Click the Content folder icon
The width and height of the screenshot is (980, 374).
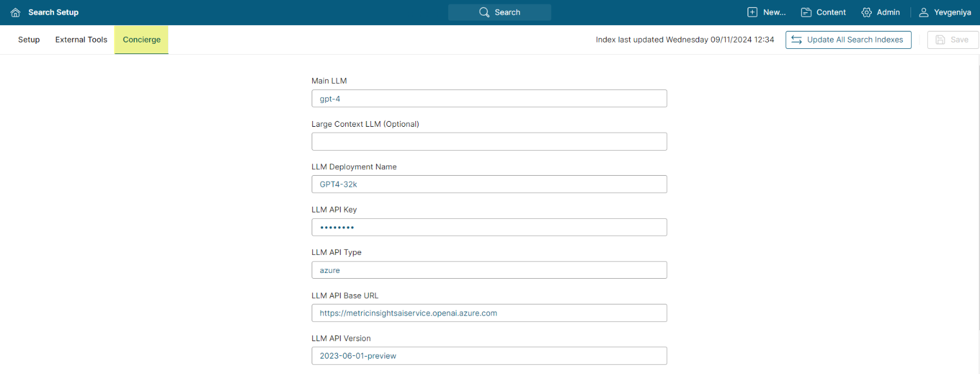point(806,12)
